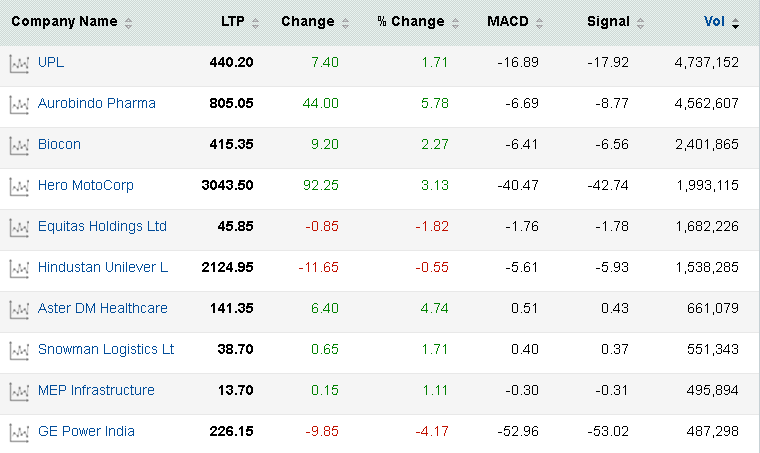
Task: Click the Vol column header
Action: 716,21
